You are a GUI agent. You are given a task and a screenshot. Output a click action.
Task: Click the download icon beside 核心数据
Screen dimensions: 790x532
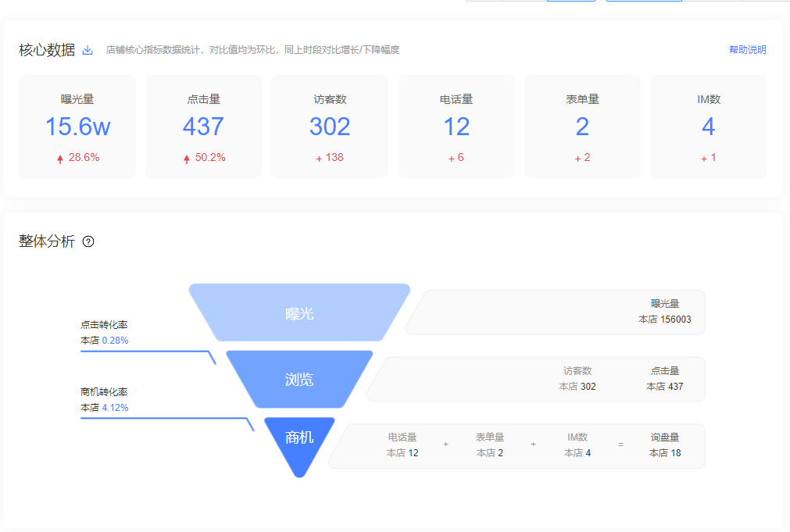click(88, 50)
